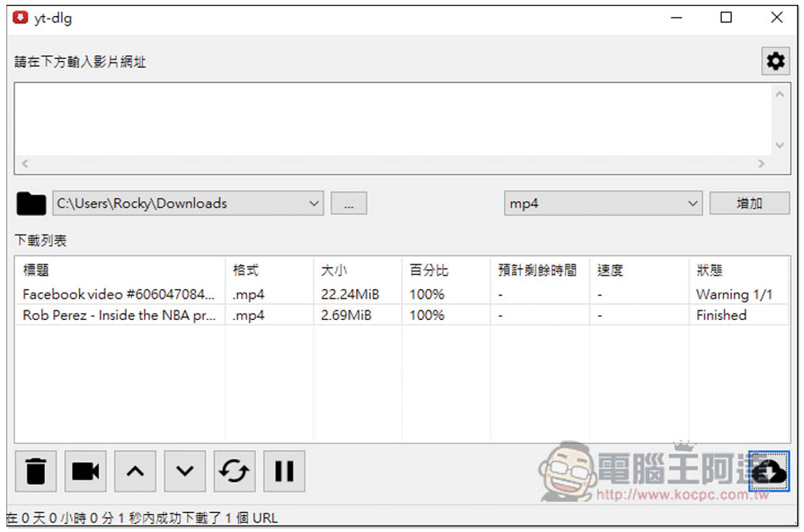Click the black folder icon
Viewport: 804px width, 532px height.
click(x=31, y=204)
